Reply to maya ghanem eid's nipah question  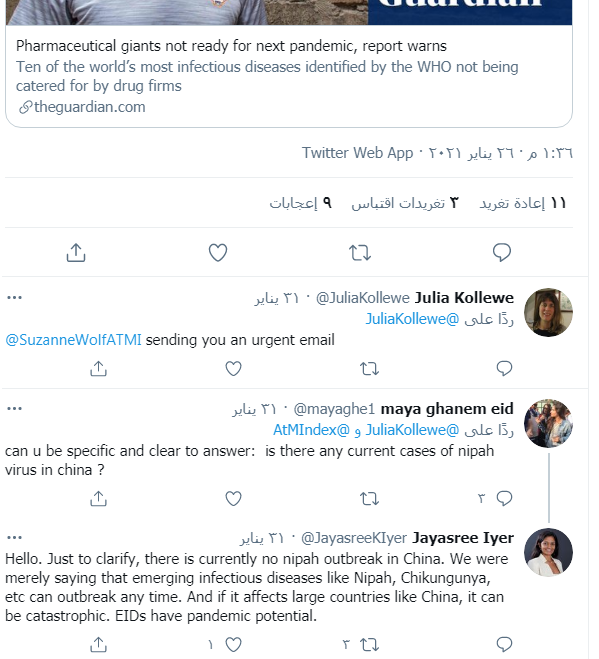504,498
